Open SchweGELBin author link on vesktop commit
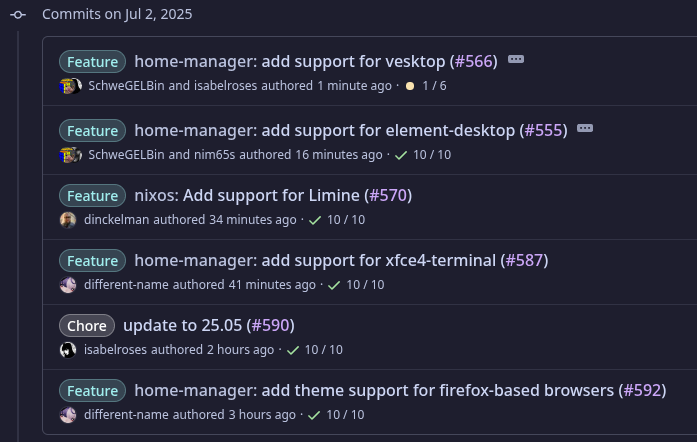This screenshot has height=442, width=697. pos(126,86)
